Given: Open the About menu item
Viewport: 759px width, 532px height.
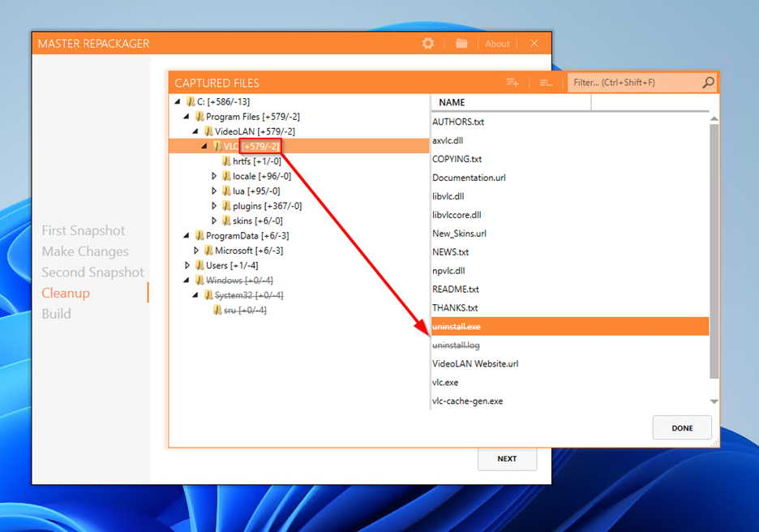Looking at the screenshot, I should point(497,44).
